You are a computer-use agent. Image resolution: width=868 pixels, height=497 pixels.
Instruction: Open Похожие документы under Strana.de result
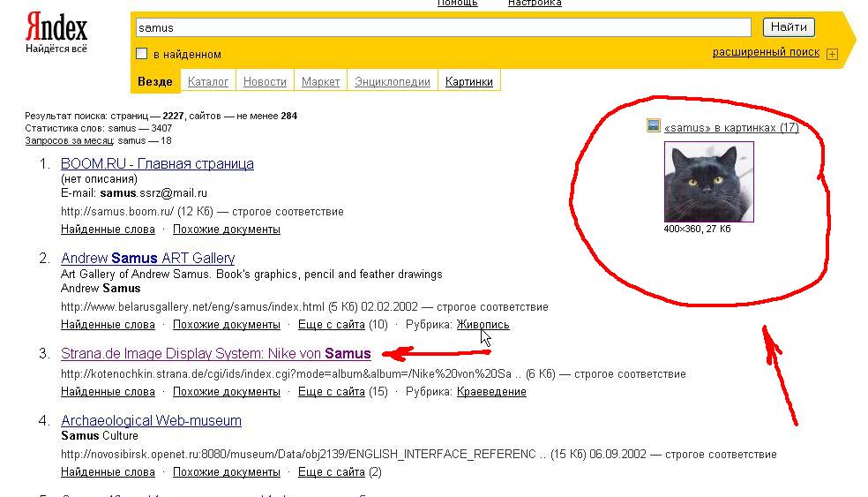point(227,392)
